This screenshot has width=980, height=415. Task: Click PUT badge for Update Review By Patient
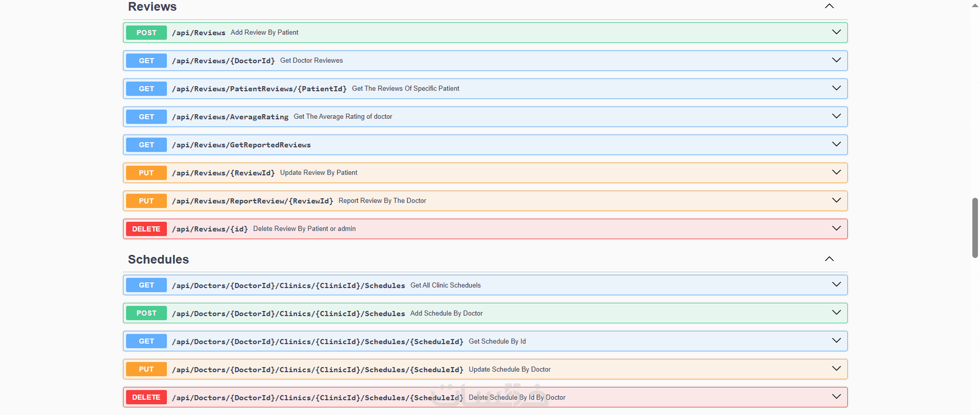(146, 173)
